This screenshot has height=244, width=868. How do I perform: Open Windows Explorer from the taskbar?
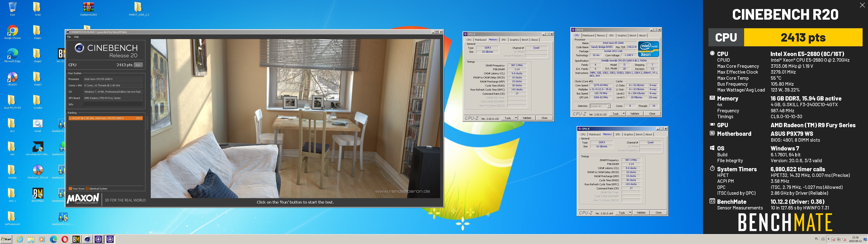(x=31, y=239)
